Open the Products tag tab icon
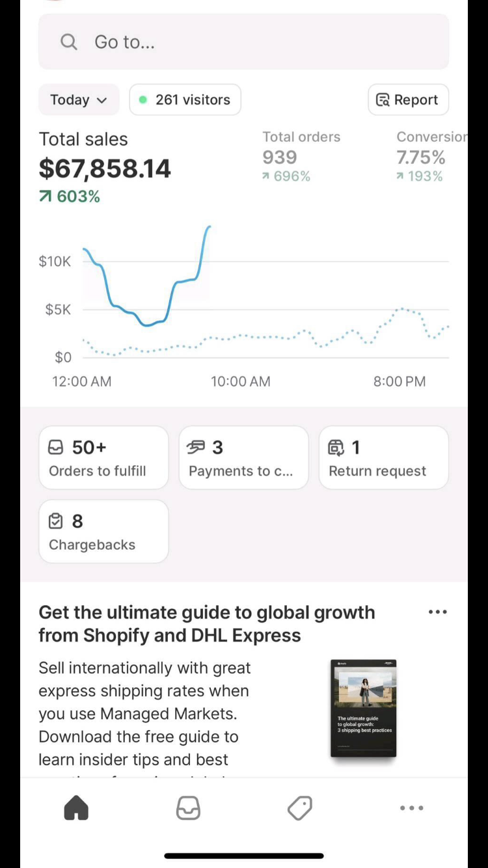This screenshot has width=488, height=868. [300, 808]
